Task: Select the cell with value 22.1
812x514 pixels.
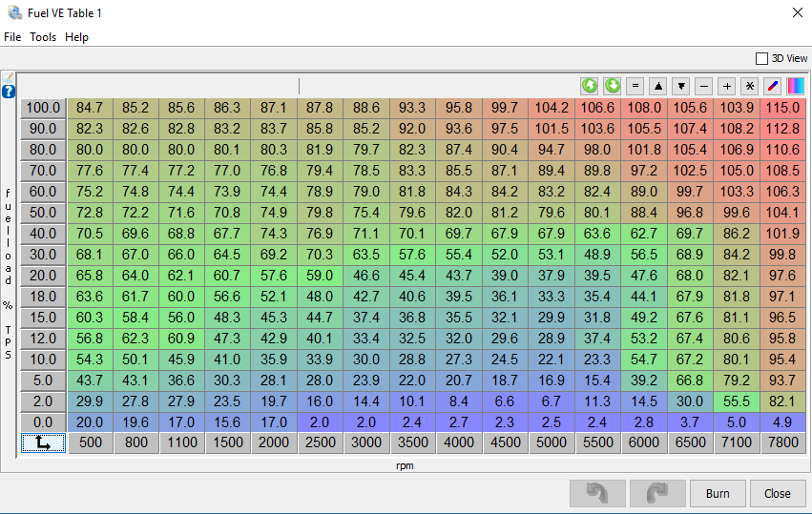Action: (551, 360)
